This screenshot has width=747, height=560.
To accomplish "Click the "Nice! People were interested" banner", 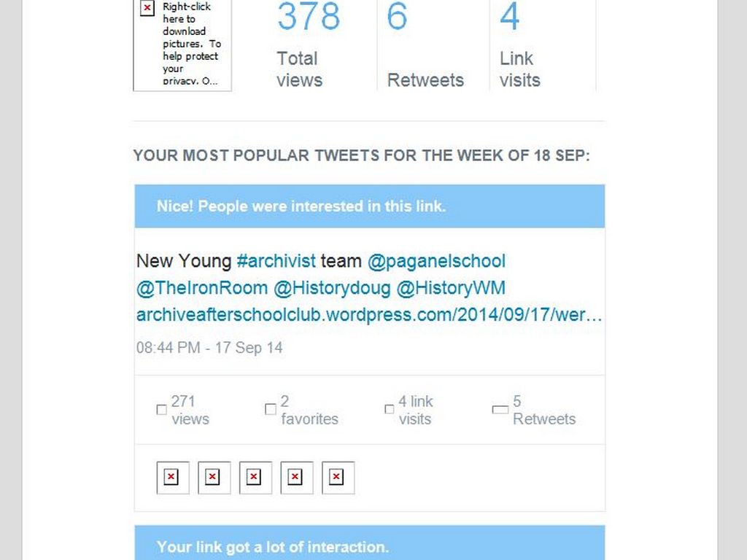I will click(369, 206).
